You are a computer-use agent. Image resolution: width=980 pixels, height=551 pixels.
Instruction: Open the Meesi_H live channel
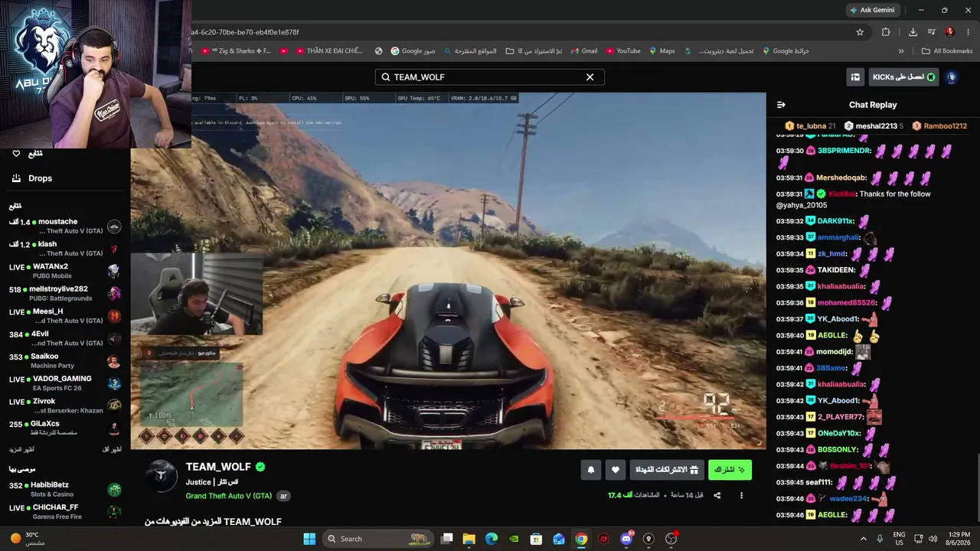click(65, 316)
